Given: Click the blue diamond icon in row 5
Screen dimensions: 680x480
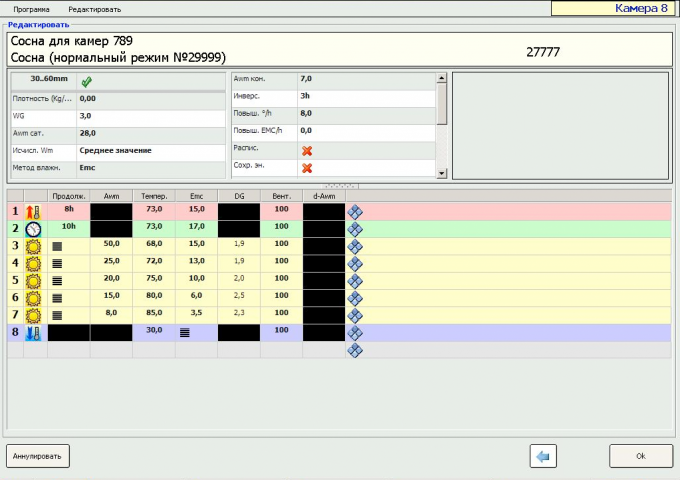Looking at the screenshot, I should [x=355, y=281].
